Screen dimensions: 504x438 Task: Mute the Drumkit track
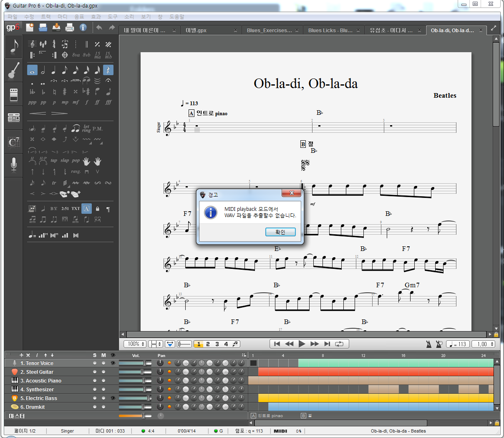103,407
